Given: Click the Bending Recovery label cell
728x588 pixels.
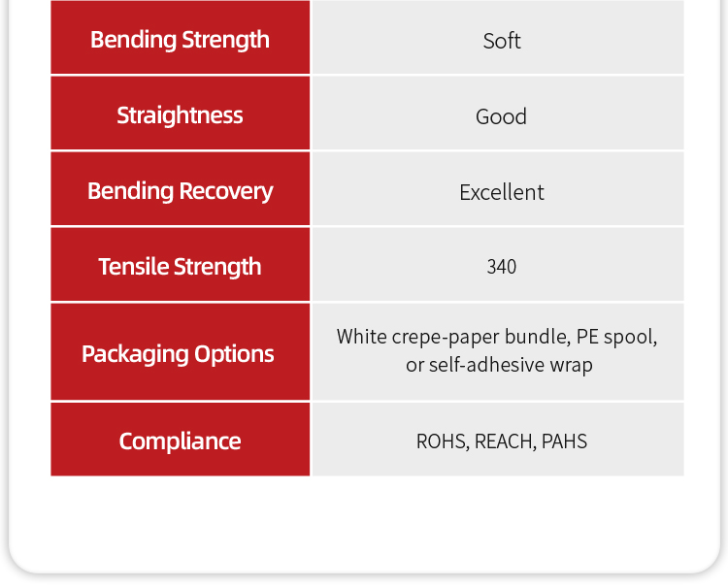Looking at the screenshot, I should coord(181,189).
